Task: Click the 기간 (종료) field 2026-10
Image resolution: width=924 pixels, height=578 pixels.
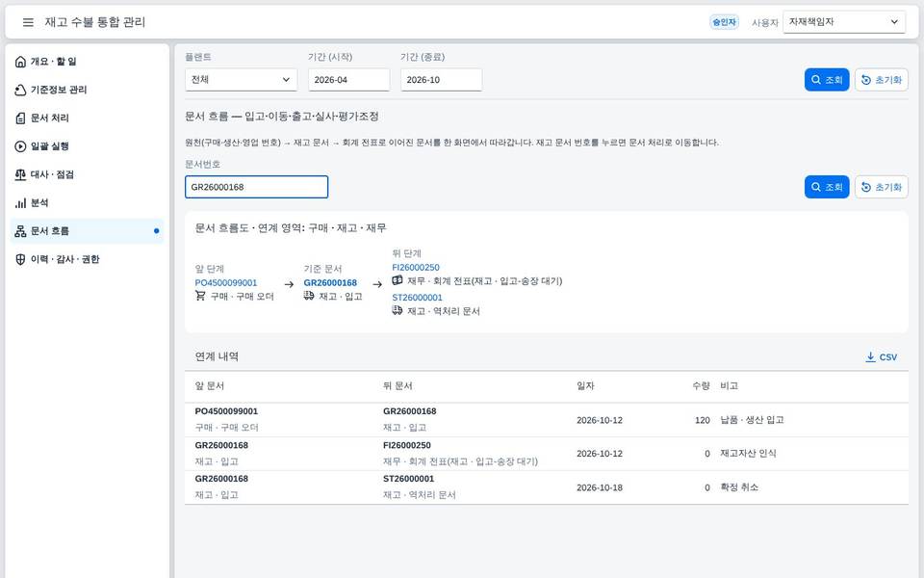Action: pos(442,80)
